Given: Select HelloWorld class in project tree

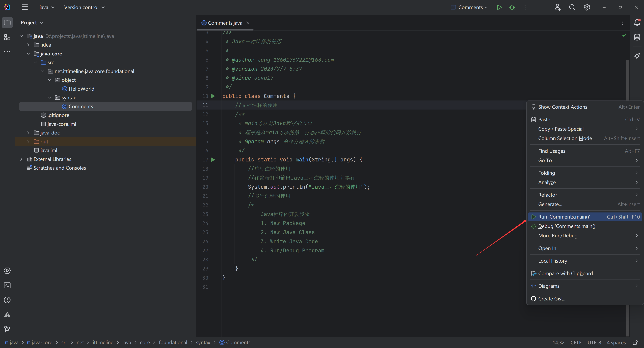Looking at the screenshot, I should tap(78, 89).
